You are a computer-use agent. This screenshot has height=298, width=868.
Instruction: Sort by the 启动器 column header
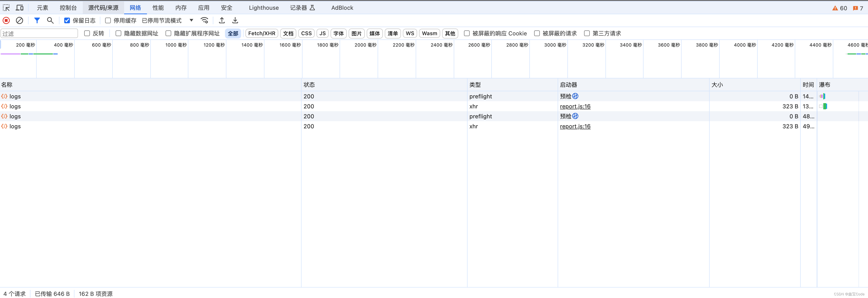[x=634, y=85]
